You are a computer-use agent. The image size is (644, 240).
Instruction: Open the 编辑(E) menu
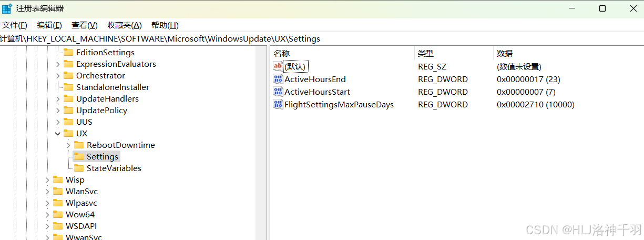click(x=49, y=25)
